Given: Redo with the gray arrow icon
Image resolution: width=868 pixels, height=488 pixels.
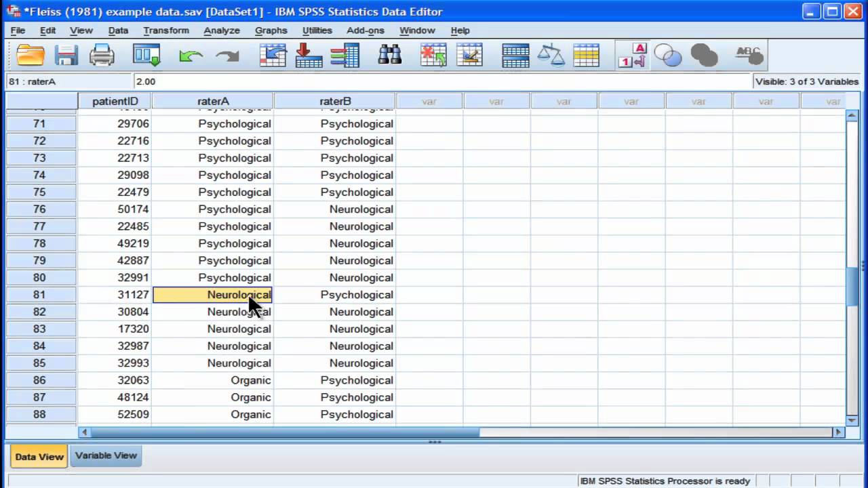Looking at the screenshot, I should [227, 56].
